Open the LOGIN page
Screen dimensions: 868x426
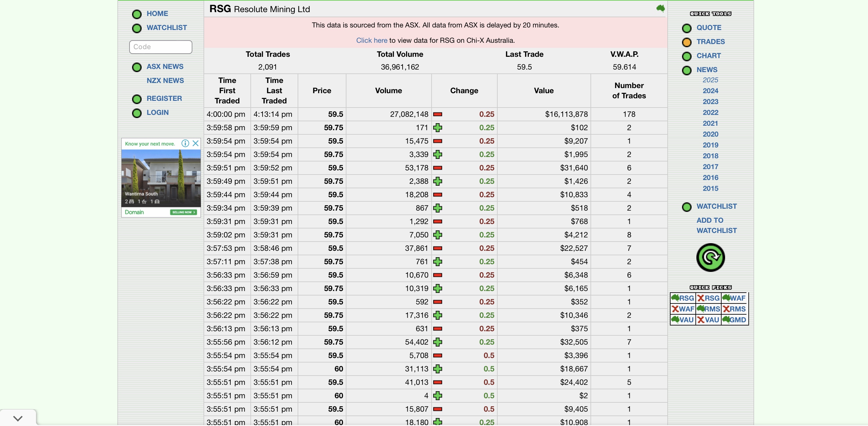[157, 113]
